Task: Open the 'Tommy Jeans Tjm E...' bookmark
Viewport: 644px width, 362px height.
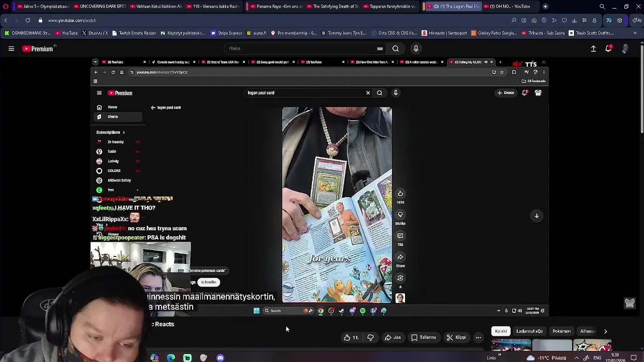Action: tap(343, 33)
